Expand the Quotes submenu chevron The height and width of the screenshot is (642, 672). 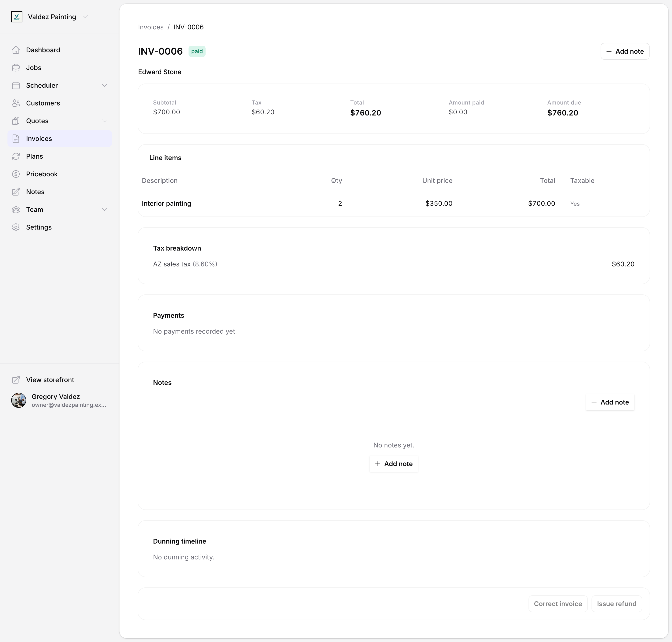pyautogui.click(x=105, y=121)
